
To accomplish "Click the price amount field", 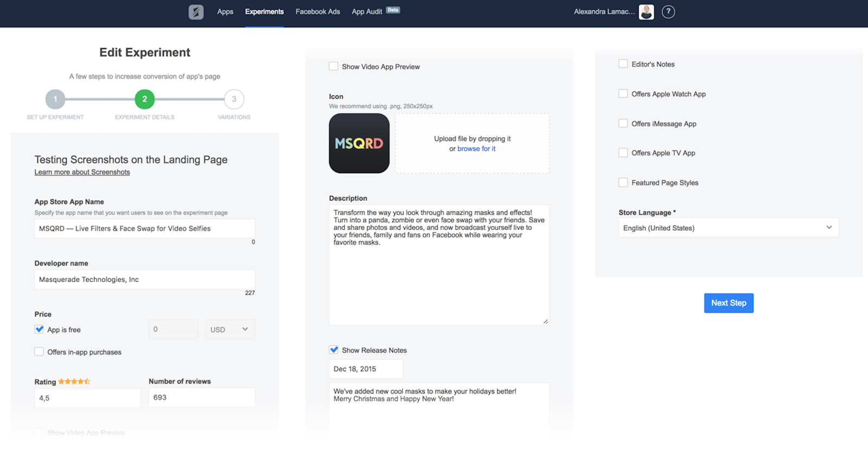I will pos(174,330).
